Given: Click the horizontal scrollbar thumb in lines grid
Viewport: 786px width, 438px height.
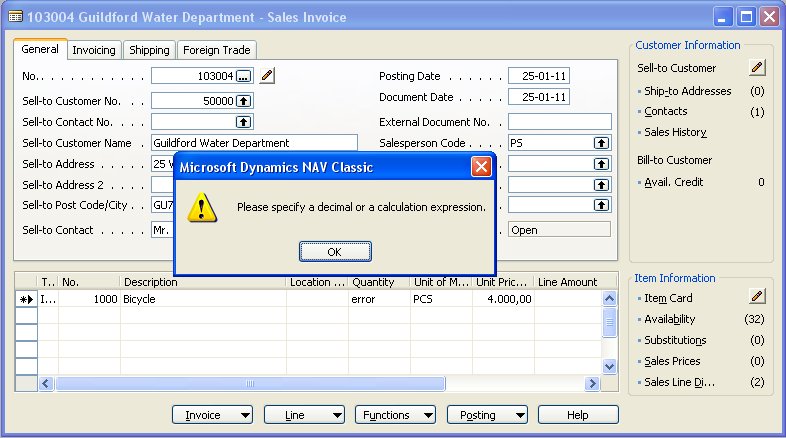Looking at the screenshot, I should [x=250, y=384].
